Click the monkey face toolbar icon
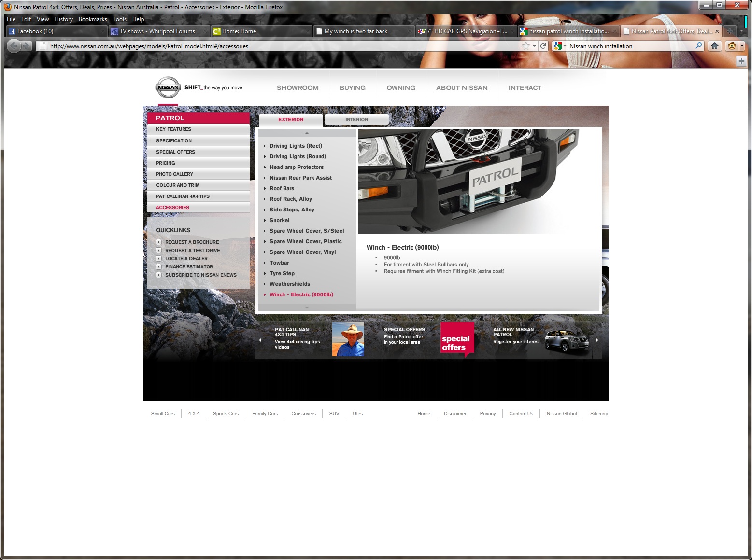752x560 pixels. (x=732, y=46)
